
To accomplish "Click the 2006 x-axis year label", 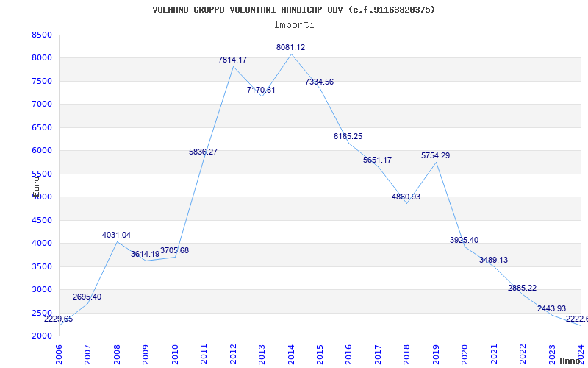I will (59, 355).
